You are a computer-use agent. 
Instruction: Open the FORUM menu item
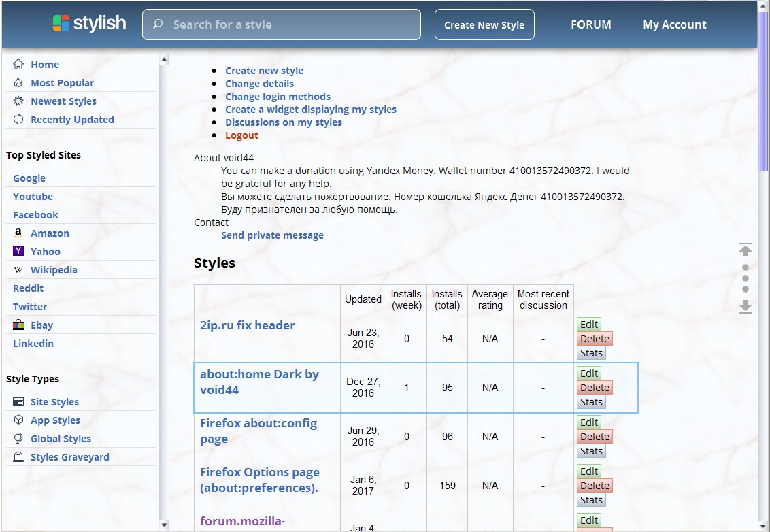pyautogui.click(x=590, y=24)
